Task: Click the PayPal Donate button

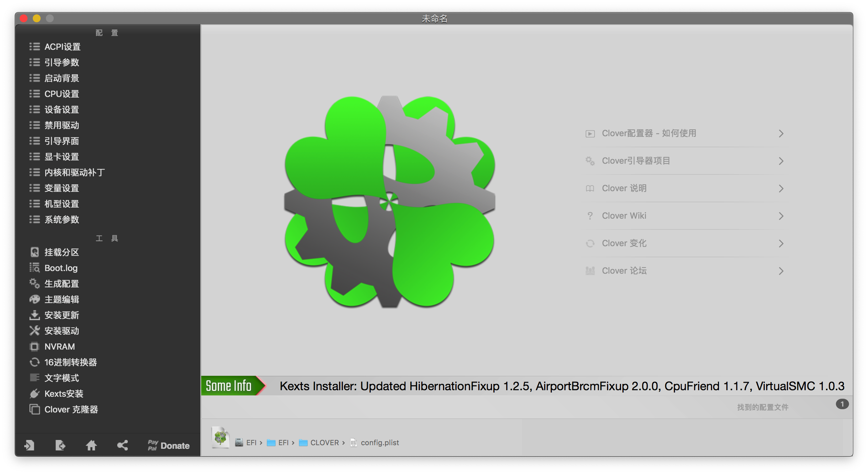Action: (x=169, y=446)
